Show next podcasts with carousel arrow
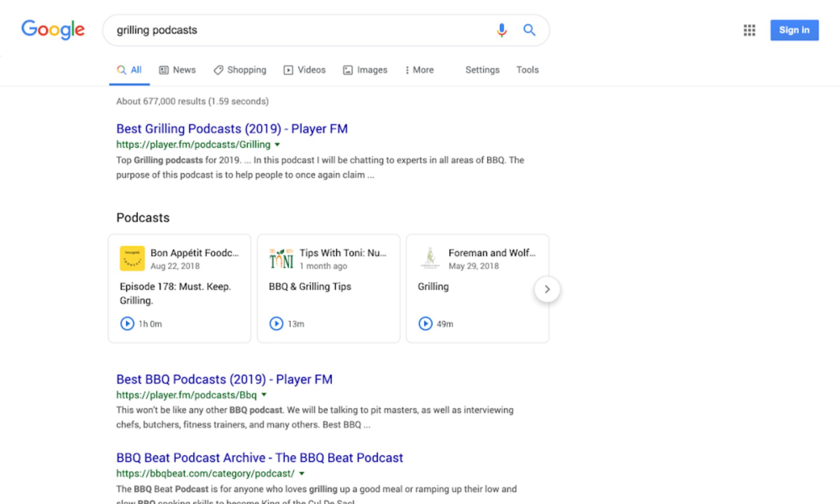Viewport: 840px width, 504px height. 547,289
